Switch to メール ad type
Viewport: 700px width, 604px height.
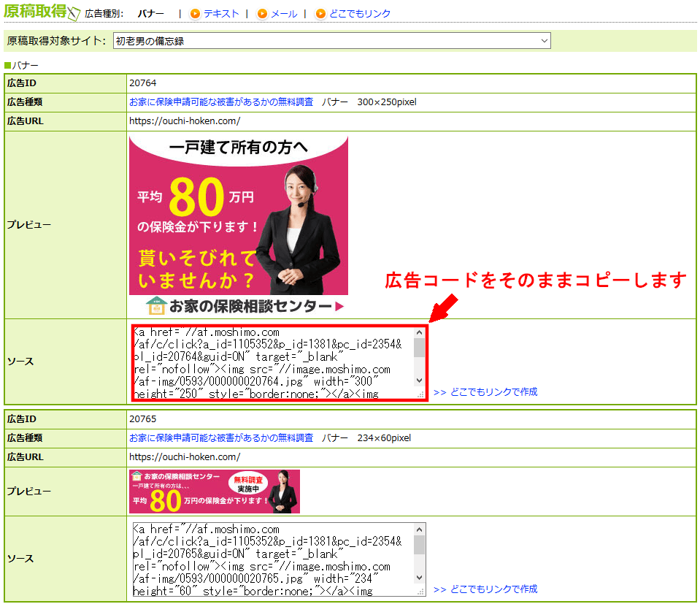pos(284,14)
